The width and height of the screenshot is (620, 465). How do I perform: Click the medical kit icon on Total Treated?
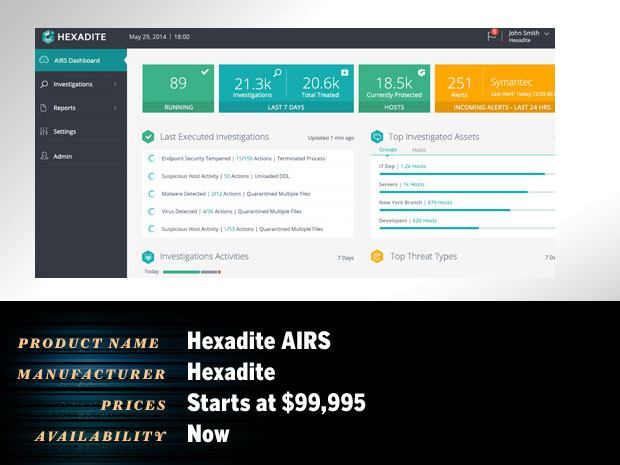[345, 72]
